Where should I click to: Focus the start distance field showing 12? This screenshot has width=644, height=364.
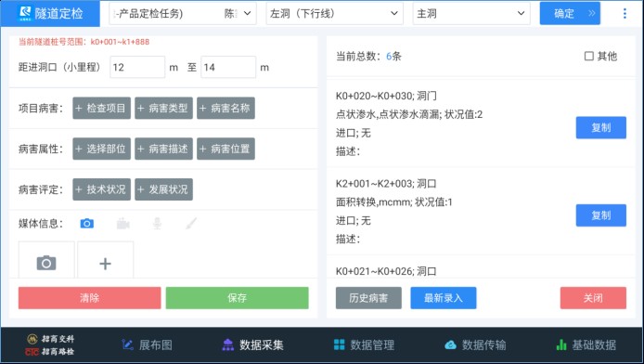(x=137, y=67)
